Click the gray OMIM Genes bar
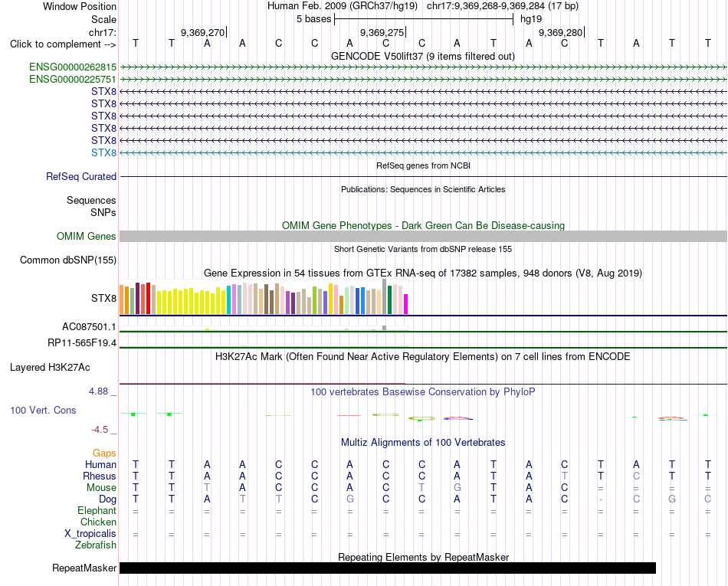The width and height of the screenshot is (728, 586). pos(423,236)
